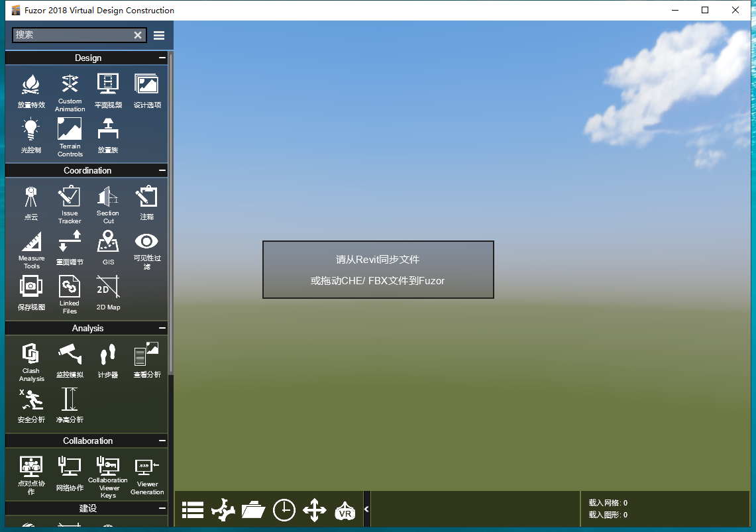Open the 计步器 pedometer tool
The width and height of the screenshot is (756, 532).
click(x=108, y=360)
